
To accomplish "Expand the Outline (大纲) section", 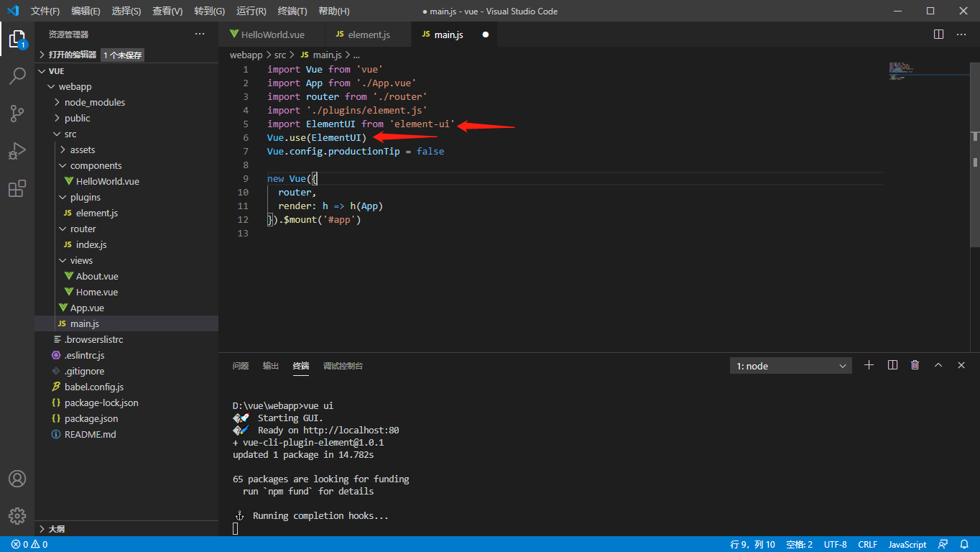I will [126, 528].
